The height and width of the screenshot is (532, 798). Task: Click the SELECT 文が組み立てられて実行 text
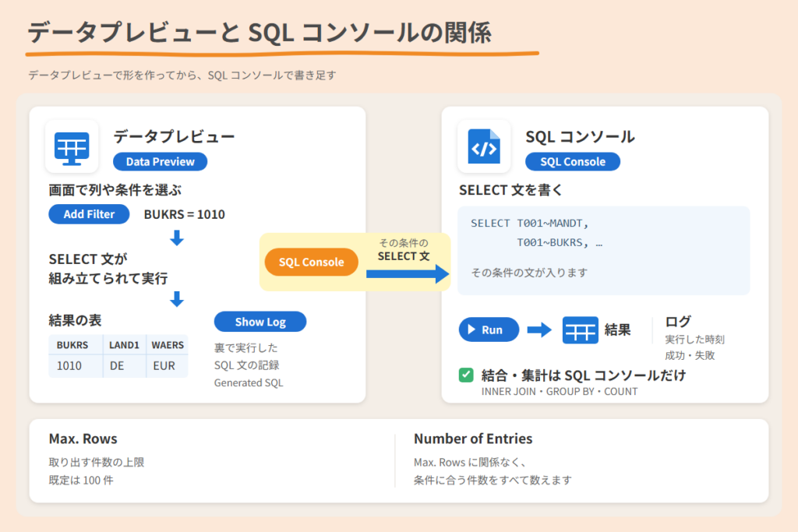(108, 269)
